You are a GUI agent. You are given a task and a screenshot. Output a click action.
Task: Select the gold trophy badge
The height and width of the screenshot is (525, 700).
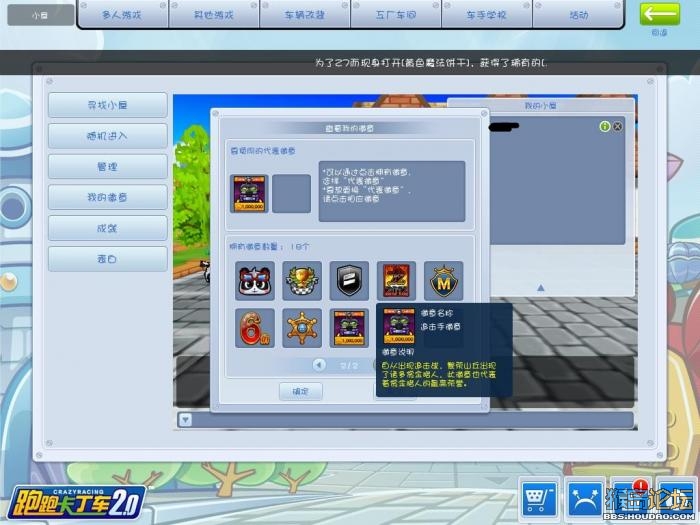tap(302, 281)
